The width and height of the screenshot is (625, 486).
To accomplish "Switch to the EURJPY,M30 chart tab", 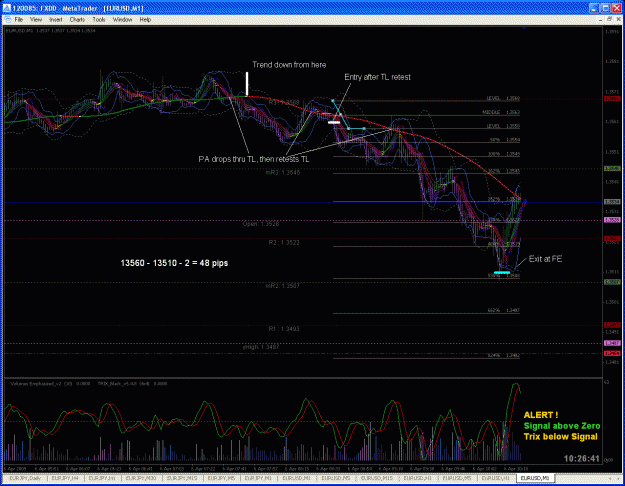I will click(x=141, y=478).
